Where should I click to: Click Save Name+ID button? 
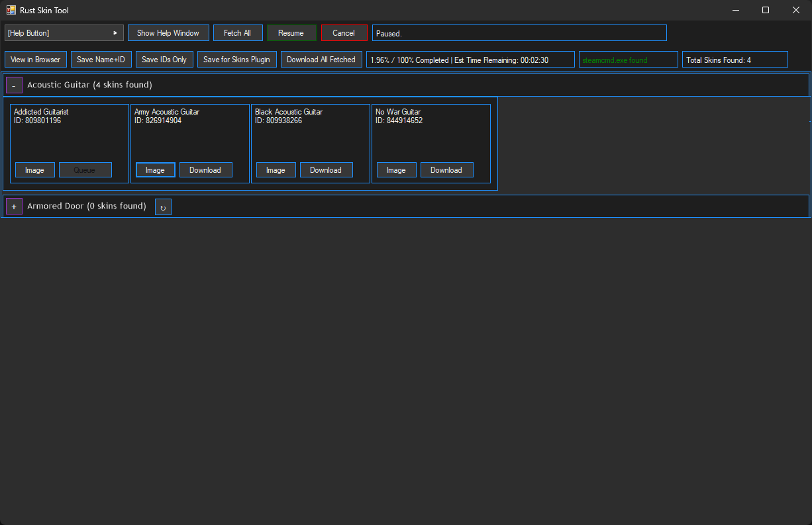101,59
